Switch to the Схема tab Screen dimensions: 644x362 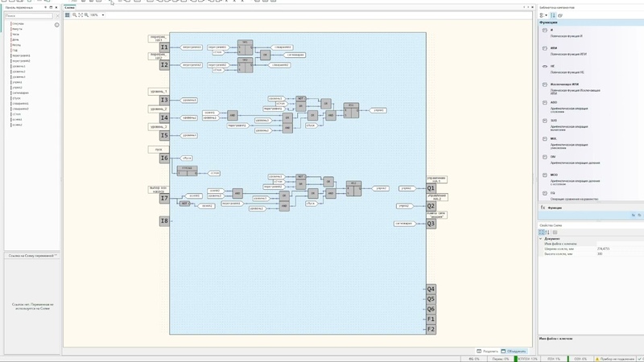pos(70,7)
